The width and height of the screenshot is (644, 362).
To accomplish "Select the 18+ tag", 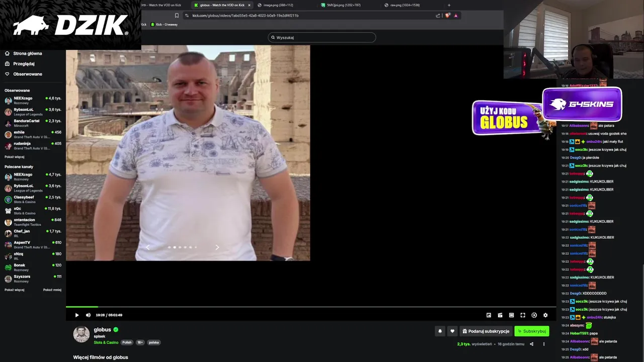I will 140,342.
